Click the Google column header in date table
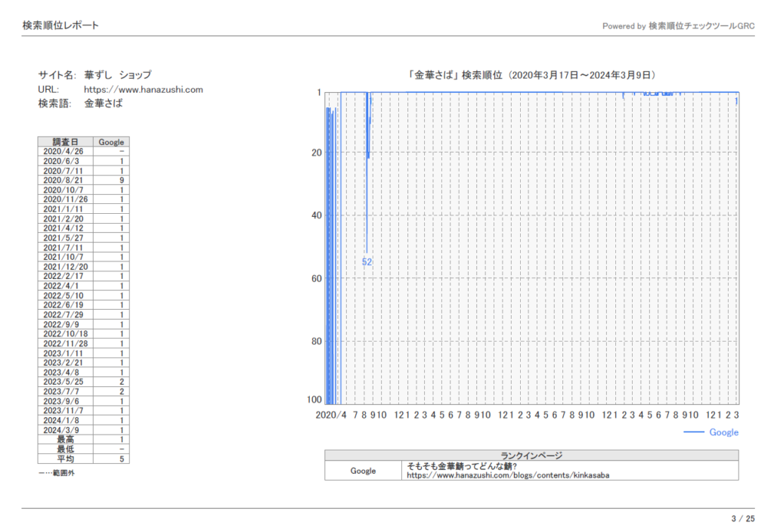The image size is (774, 532). coord(111,141)
